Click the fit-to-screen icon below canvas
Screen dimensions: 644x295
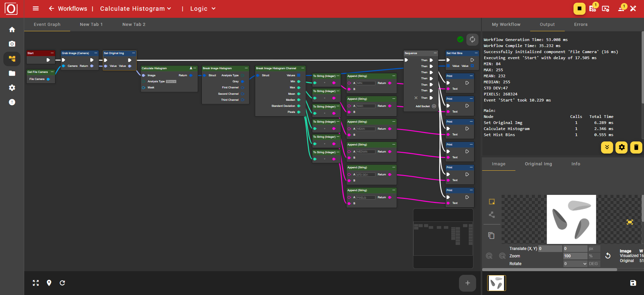point(36,283)
